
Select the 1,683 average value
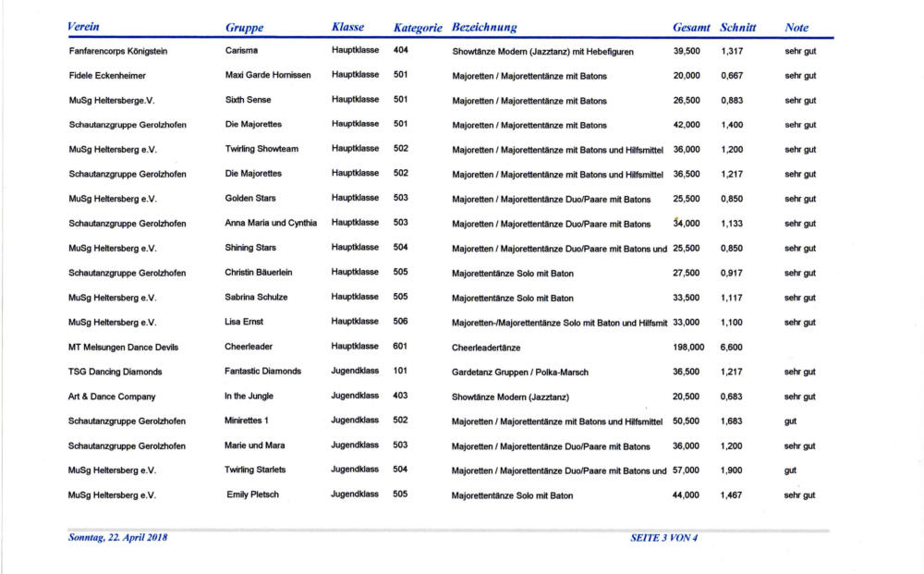pyautogui.click(x=731, y=421)
